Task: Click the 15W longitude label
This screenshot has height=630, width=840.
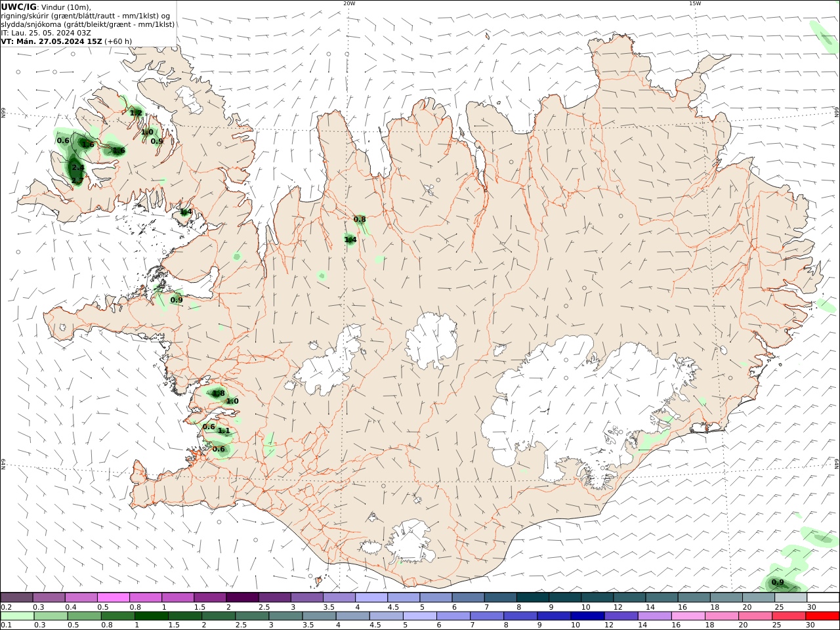Action: coord(694,3)
